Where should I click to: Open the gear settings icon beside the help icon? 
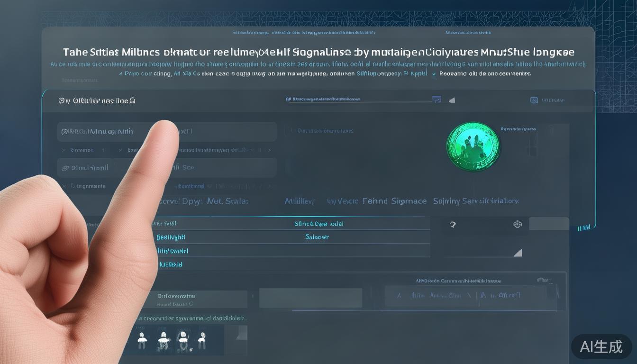click(517, 224)
